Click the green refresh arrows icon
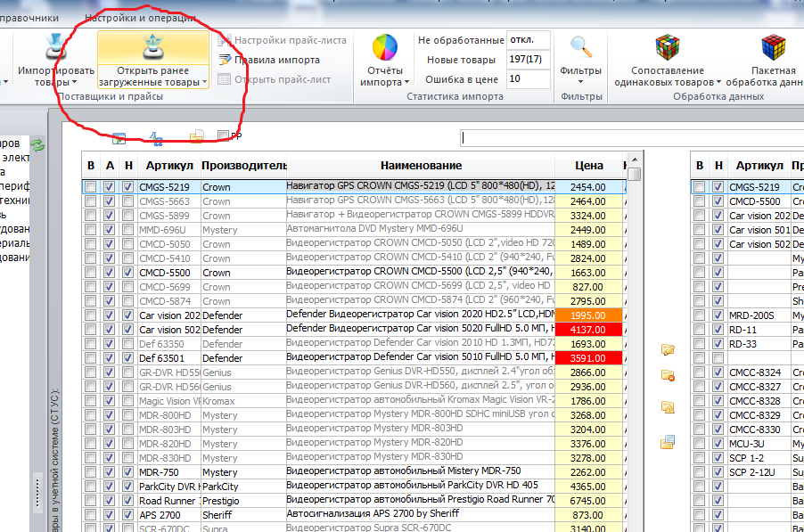 pyautogui.click(x=37, y=145)
